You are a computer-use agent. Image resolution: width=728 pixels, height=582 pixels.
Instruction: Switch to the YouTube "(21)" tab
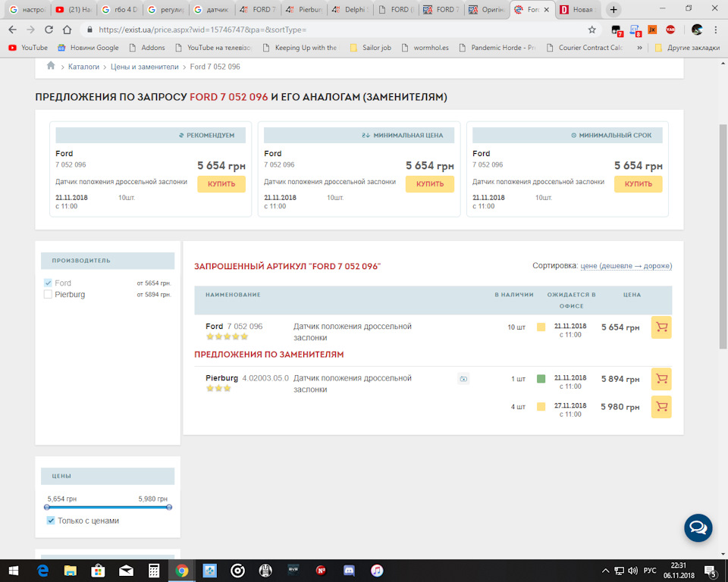point(74,9)
